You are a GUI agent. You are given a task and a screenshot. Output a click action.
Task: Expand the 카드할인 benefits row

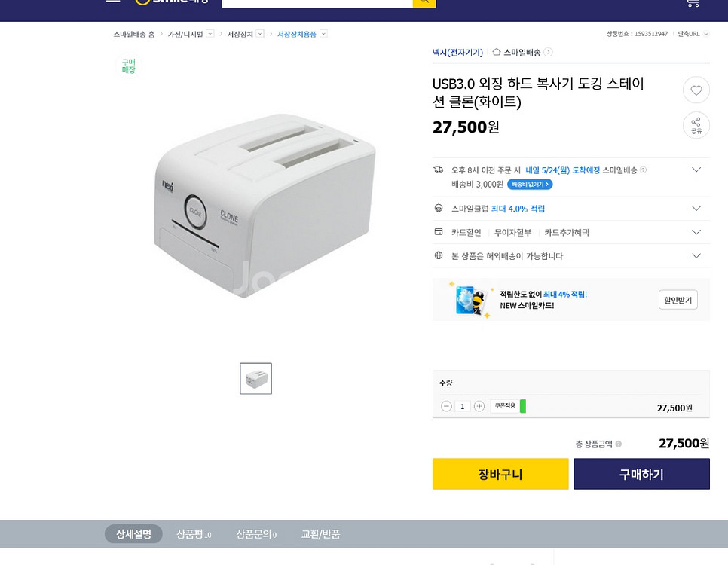[x=696, y=232]
